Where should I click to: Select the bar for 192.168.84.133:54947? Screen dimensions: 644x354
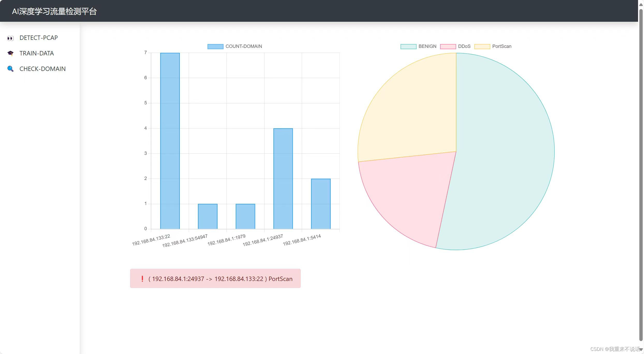click(x=208, y=216)
